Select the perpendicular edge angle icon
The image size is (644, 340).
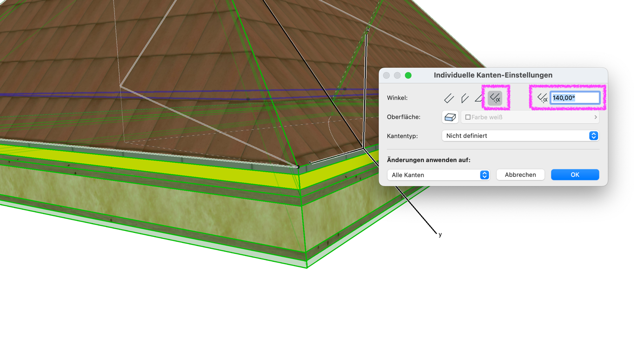point(449,98)
